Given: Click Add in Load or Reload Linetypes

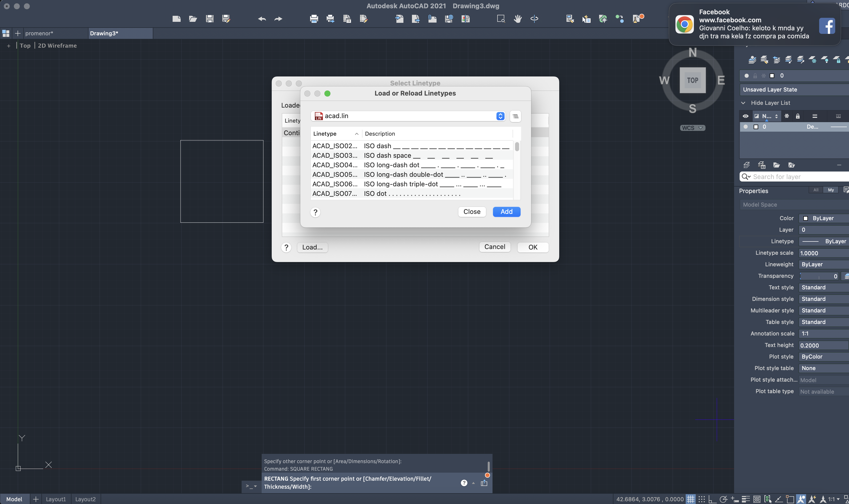Looking at the screenshot, I should [x=507, y=212].
